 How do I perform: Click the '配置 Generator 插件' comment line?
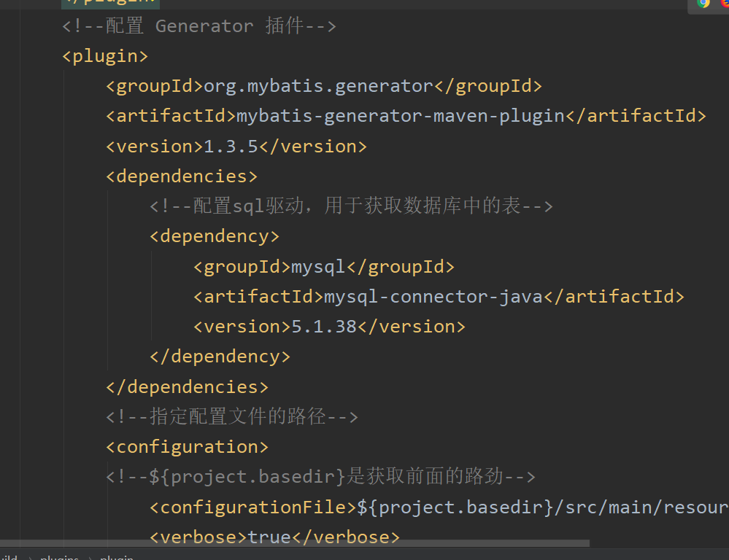pyautogui.click(x=198, y=26)
